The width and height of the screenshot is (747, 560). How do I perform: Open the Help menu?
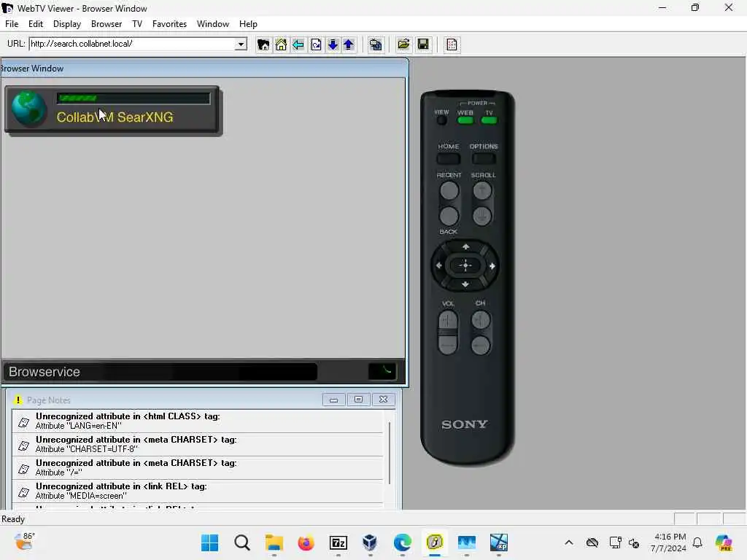(248, 24)
